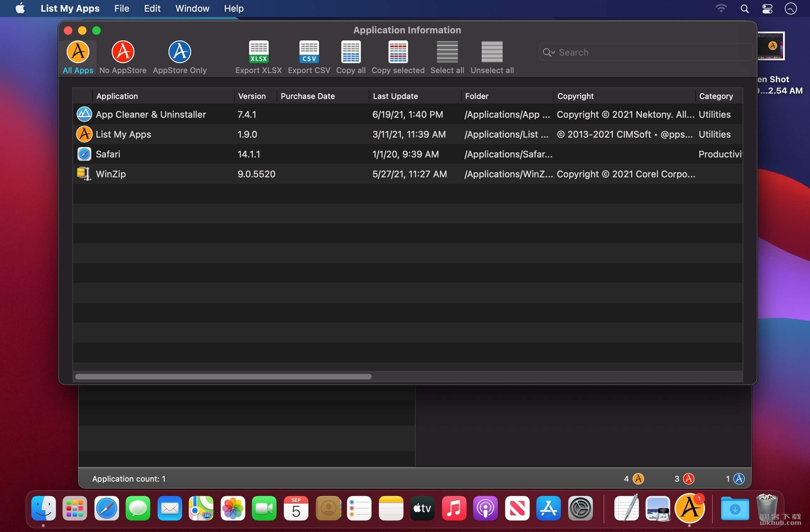The height and width of the screenshot is (532, 810).
Task: Open the App Store in the Dock
Action: click(x=548, y=509)
